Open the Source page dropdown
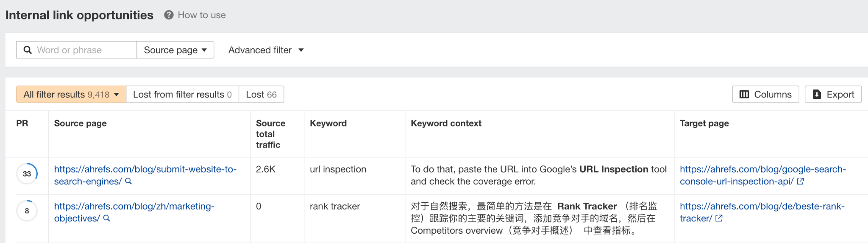The width and height of the screenshot is (868, 243). click(x=175, y=50)
